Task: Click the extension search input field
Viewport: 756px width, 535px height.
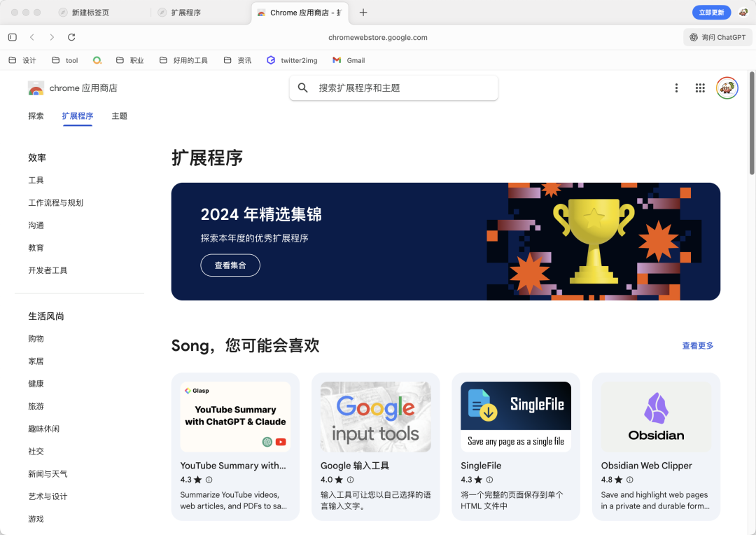Action: pos(393,88)
